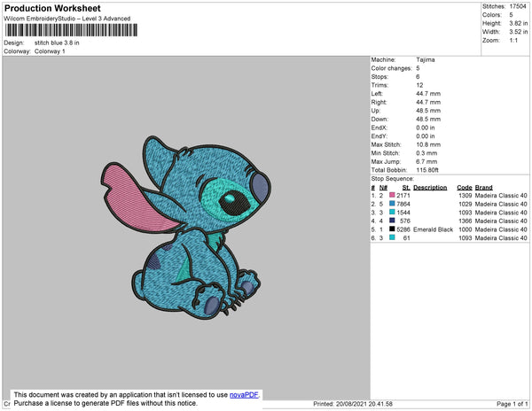Click the 'Brand' column header

483,188
